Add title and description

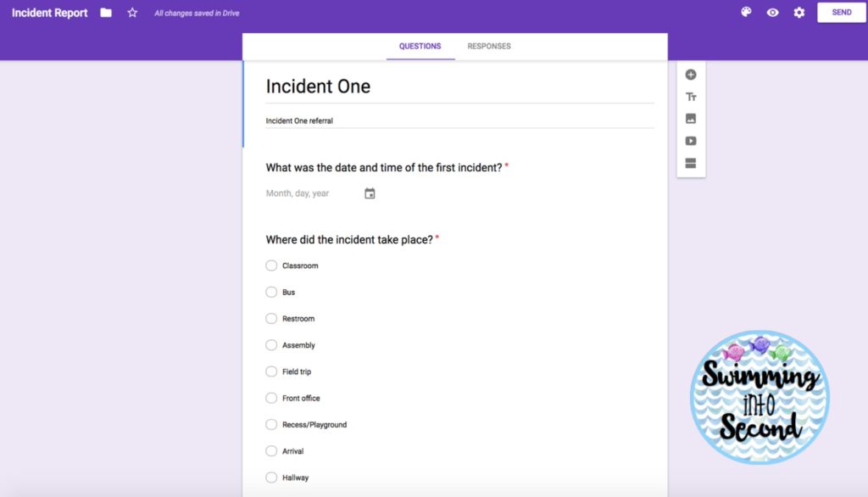(691, 97)
